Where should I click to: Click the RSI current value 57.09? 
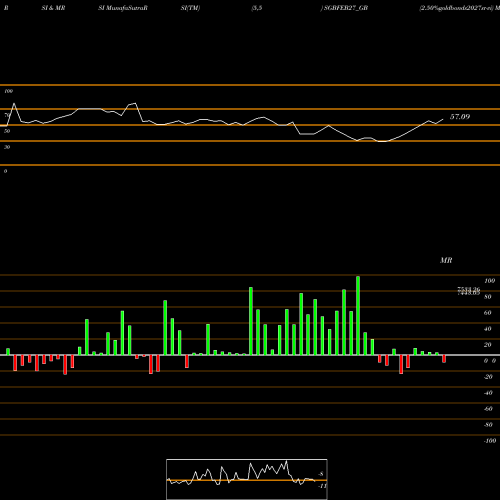click(460, 117)
